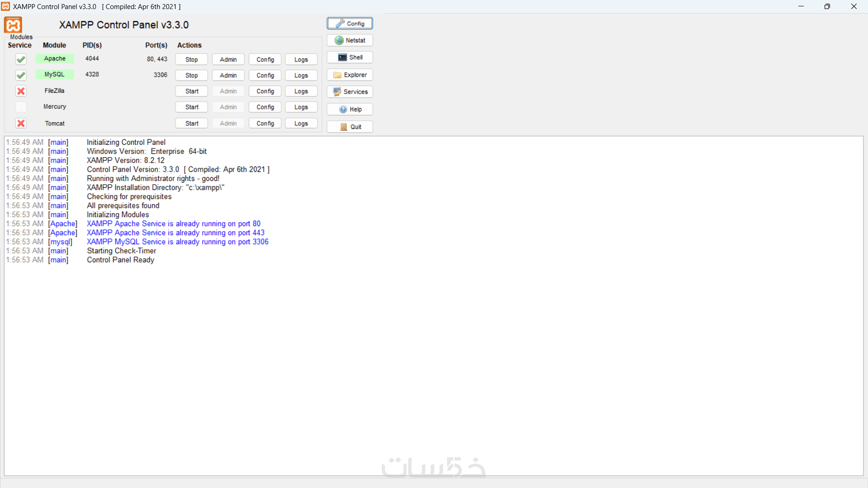This screenshot has height=488, width=868.
Task: Click the XAMPP orange logo icon
Action: pos(13,24)
